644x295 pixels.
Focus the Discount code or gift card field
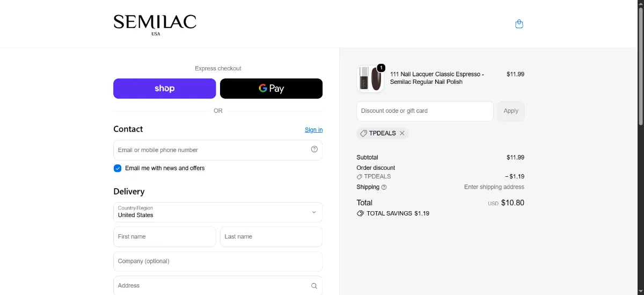pyautogui.click(x=425, y=111)
